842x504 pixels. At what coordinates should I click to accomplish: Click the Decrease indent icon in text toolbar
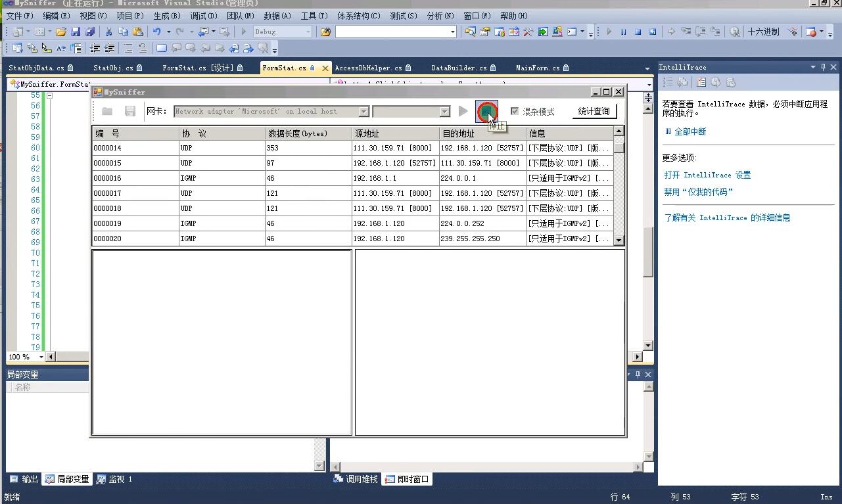click(95, 48)
